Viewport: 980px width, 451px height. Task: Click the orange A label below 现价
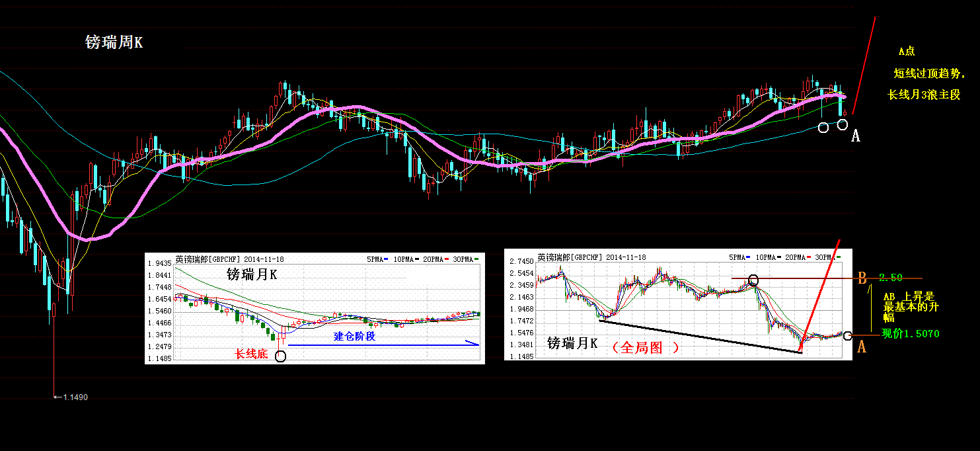tap(862, 347)
